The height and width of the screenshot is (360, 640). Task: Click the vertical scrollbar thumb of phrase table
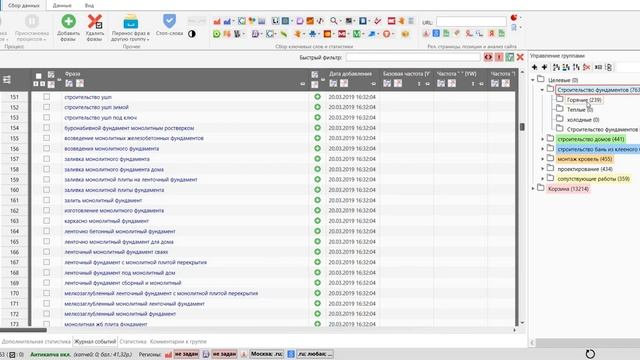522,127
